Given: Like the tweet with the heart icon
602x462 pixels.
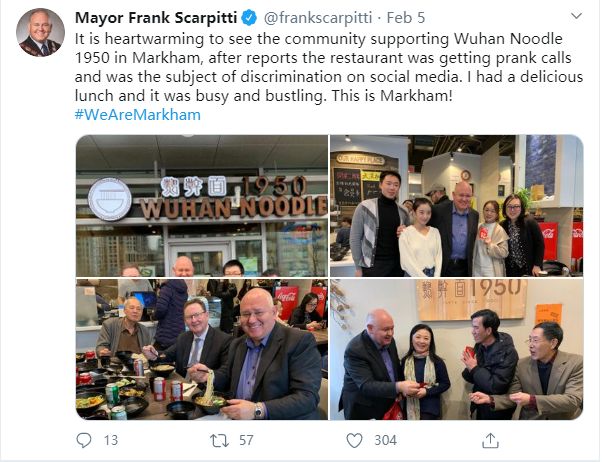Looking at the screenshot, I should [x=354, y=440].
